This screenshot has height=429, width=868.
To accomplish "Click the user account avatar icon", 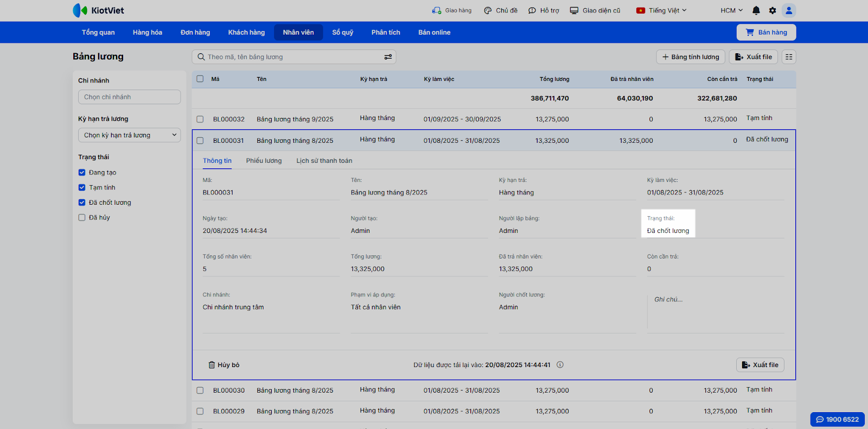I will 789,10.
